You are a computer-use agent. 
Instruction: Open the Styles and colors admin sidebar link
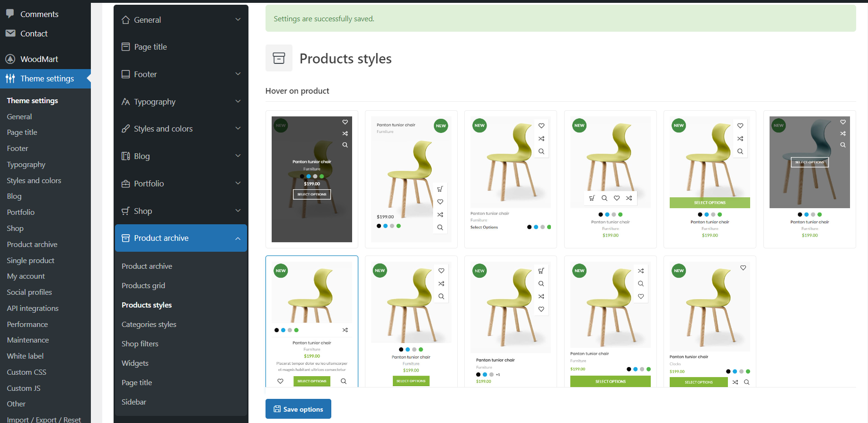click(34, 181)
